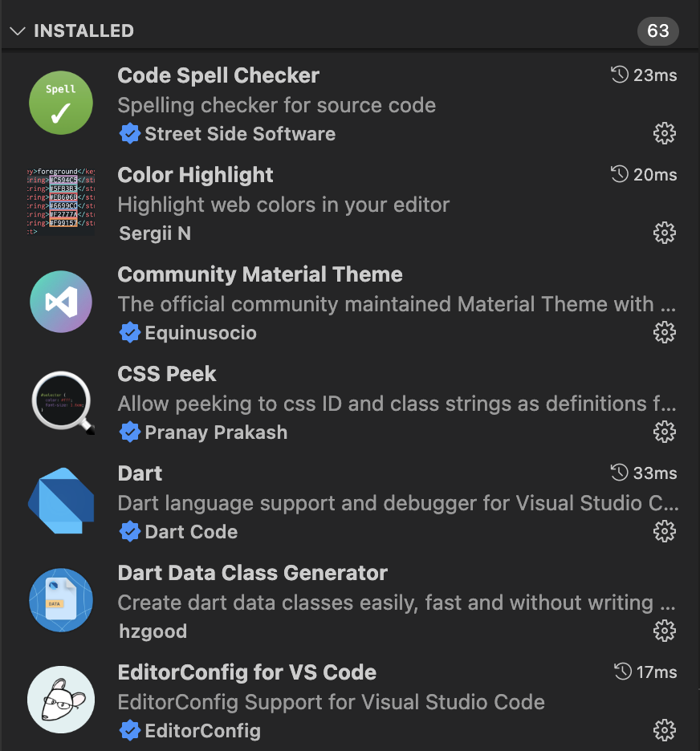Click 'Create dart data classes easily' description
The width and height of the screenshot is (700, 751).
(x=397, y=603)
